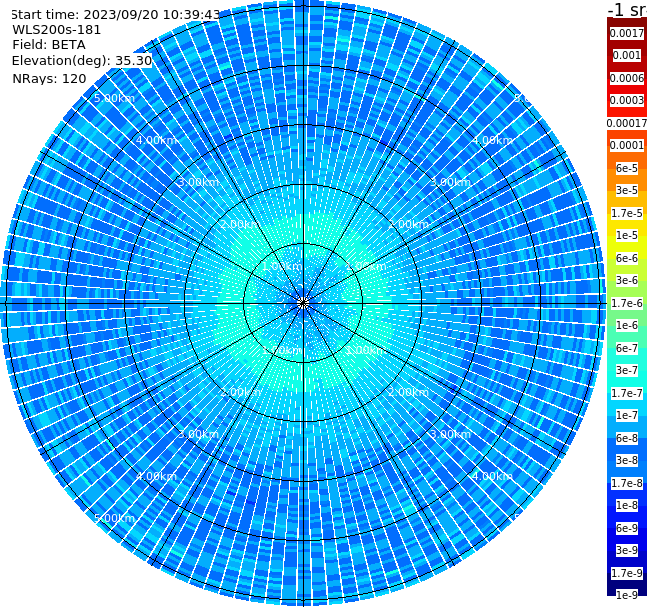This screenshot has height=607, width=647.
Task: Click the 6e-8 colorbar value
Action: (627, 438)
